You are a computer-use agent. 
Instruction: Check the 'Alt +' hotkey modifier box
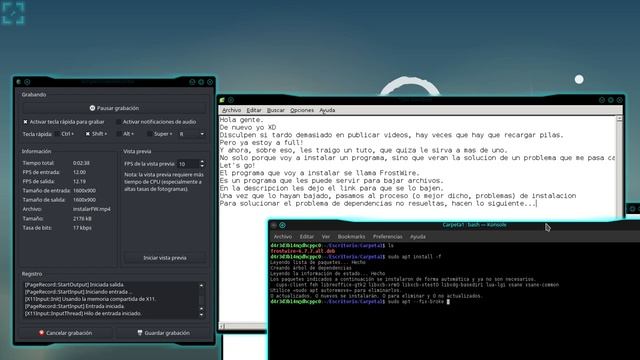coord(119,134)
